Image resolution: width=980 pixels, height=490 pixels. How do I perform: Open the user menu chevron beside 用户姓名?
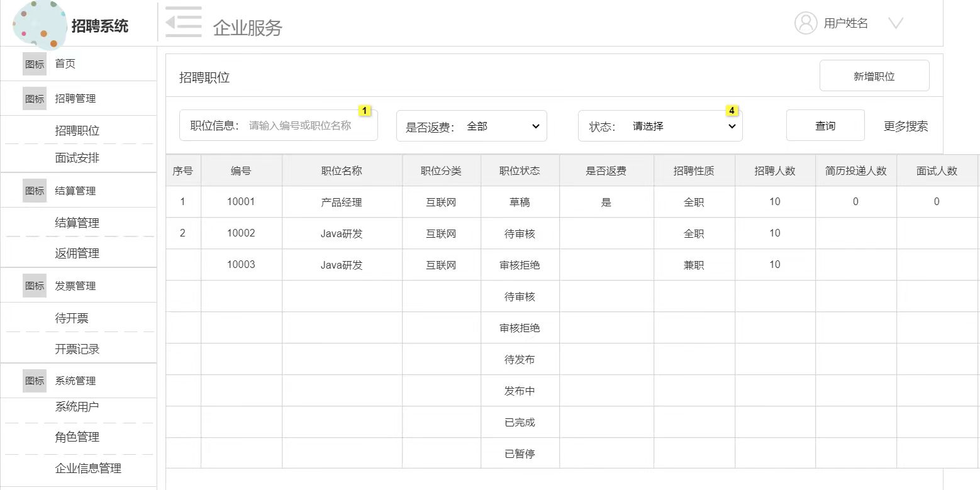(896, 23)
